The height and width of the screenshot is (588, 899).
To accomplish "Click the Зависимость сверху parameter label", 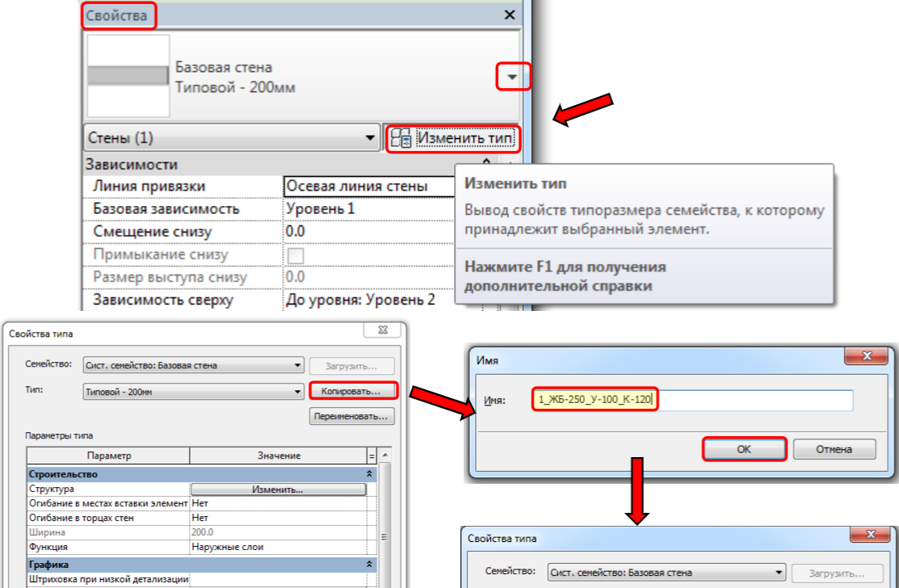I will [x=163, y=300].
